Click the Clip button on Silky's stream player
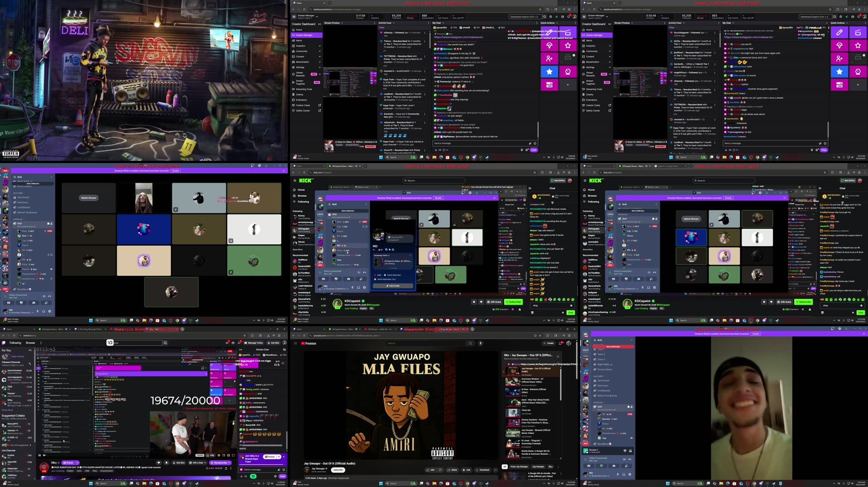868x487 pixels. [x=211, y=455]
